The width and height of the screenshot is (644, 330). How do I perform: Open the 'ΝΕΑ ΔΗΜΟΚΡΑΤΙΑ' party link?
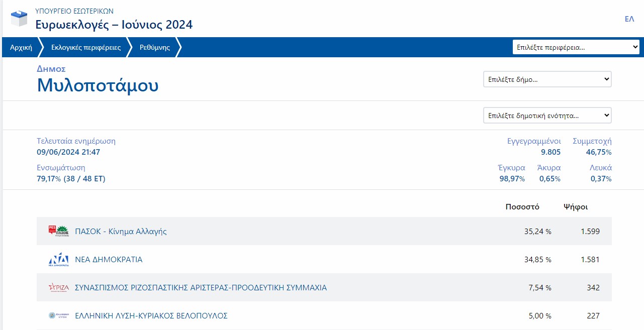pyautogui.click(x=109, y=260)
